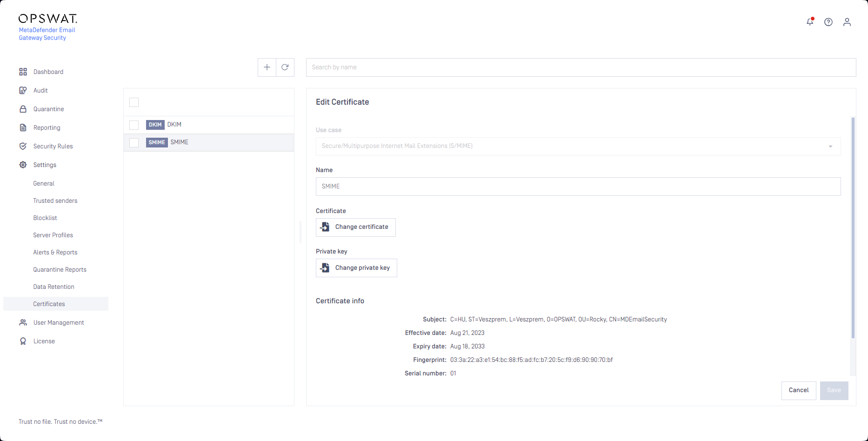Refresh the certificate list
Image resolution: width=868 pixels, height=441 pixels.
pos(285,67)
